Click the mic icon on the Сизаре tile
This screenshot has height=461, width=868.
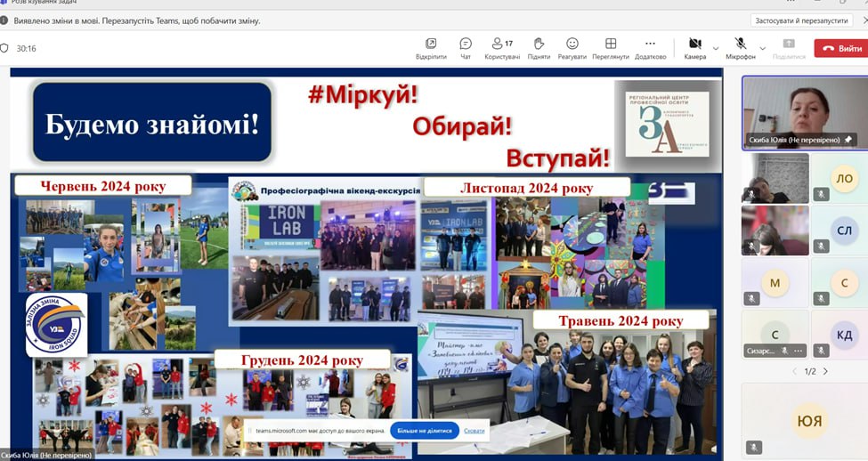784,351
